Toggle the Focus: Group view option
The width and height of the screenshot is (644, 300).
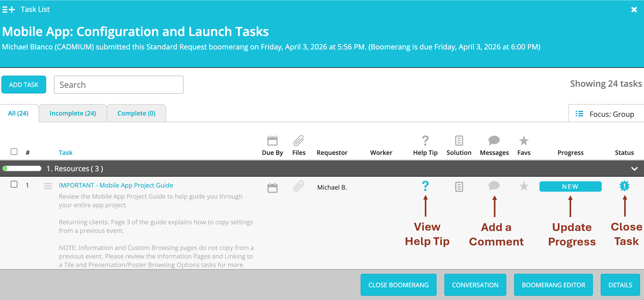[x=605, y=114]
